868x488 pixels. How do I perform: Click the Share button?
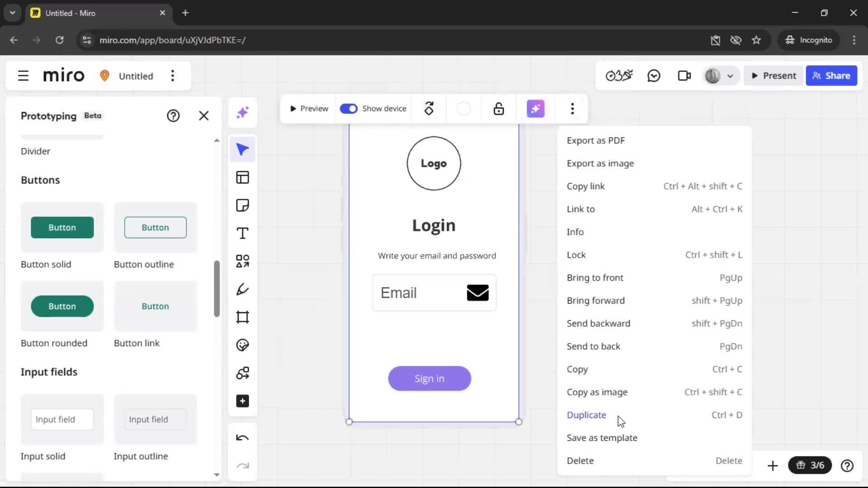pos(831,75)
